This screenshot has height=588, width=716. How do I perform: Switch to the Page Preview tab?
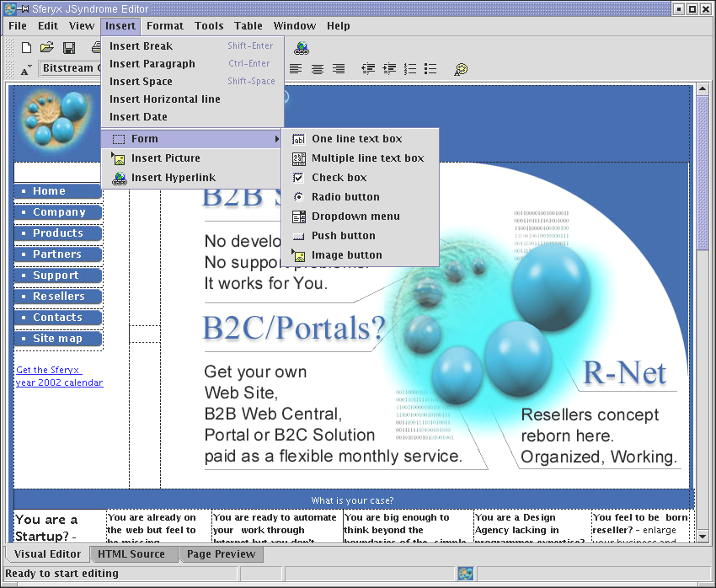coord(221,554)
